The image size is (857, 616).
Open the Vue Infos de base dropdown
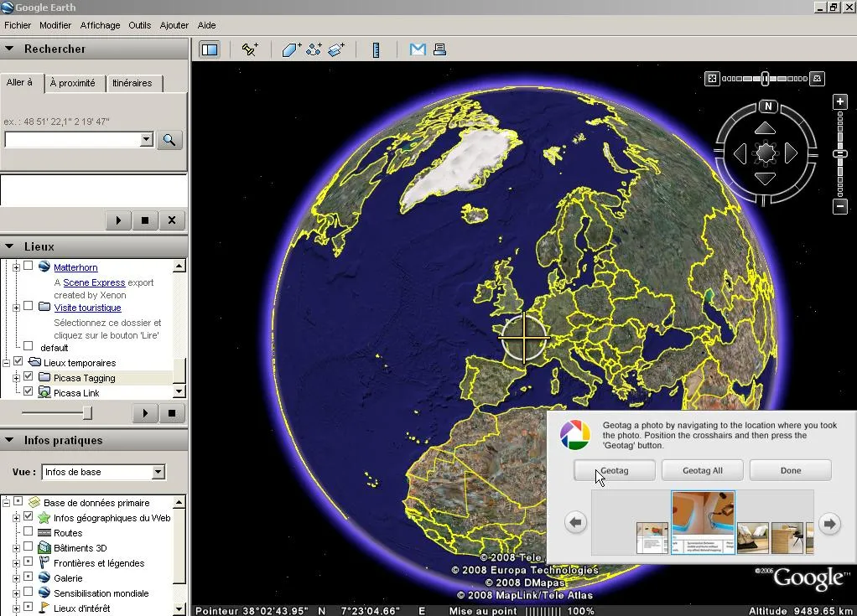coord(158,472)
